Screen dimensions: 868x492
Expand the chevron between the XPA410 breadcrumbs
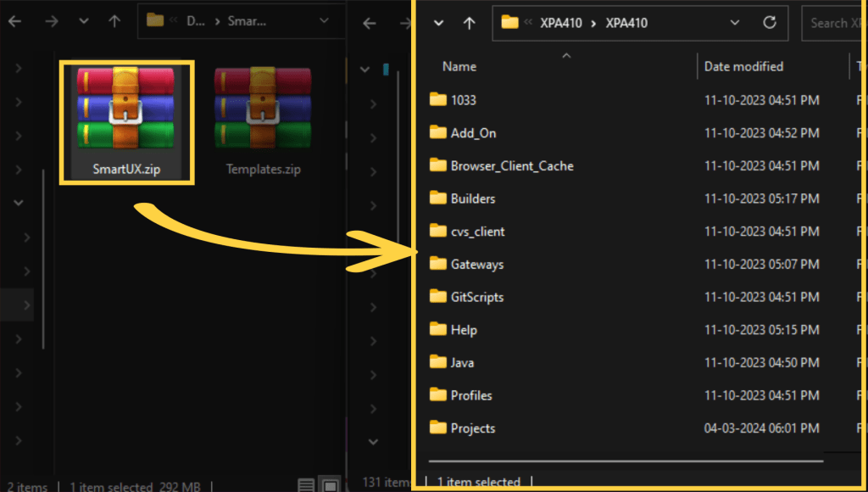point(594,23)
